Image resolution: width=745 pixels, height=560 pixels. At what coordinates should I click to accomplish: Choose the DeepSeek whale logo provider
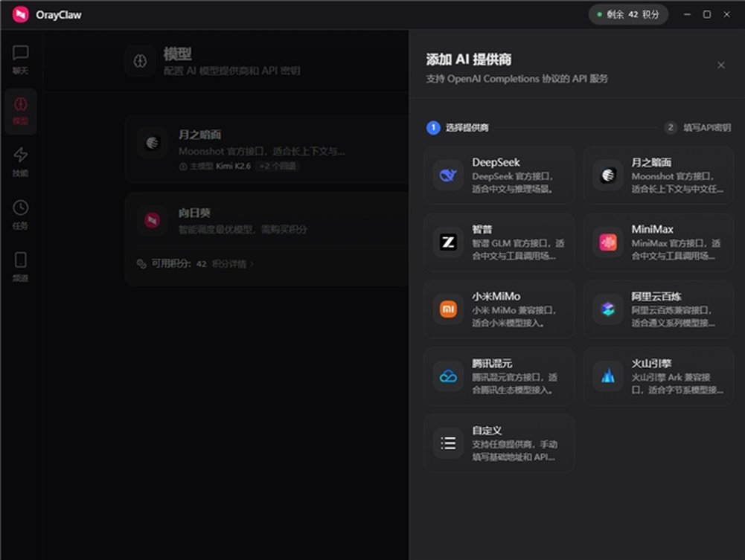499,176
